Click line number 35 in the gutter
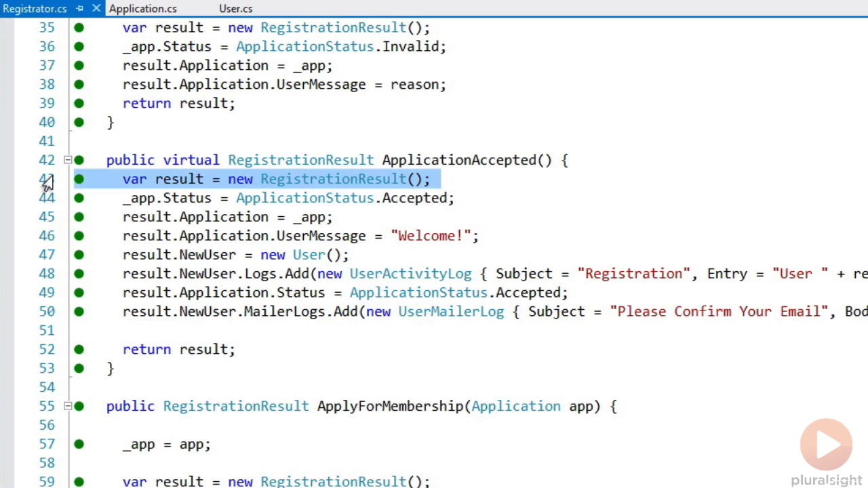 [x=47, y=28]
